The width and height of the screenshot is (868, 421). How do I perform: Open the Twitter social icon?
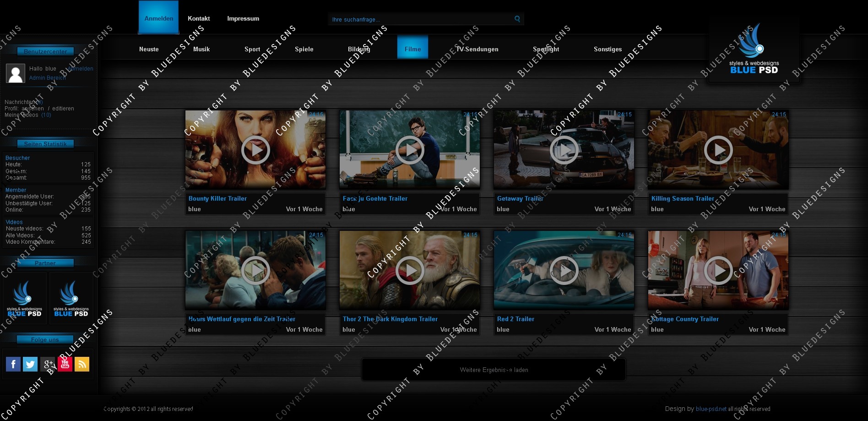30,364
